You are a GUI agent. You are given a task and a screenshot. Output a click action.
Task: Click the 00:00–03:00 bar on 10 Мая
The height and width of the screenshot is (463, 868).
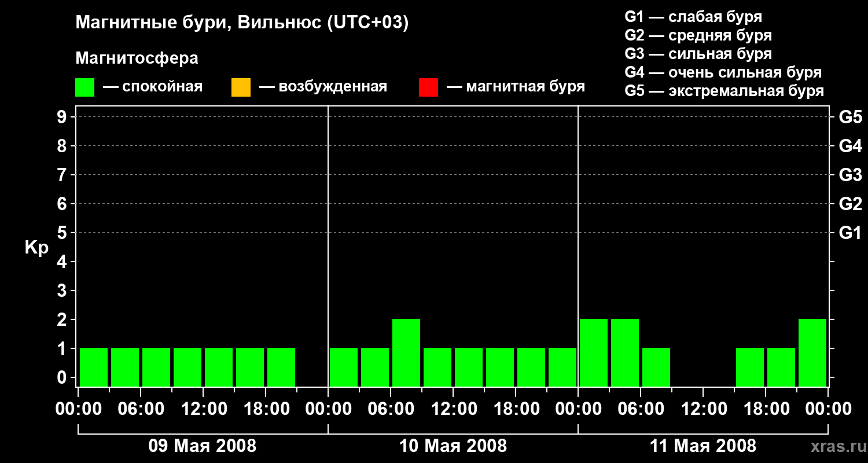344,367
